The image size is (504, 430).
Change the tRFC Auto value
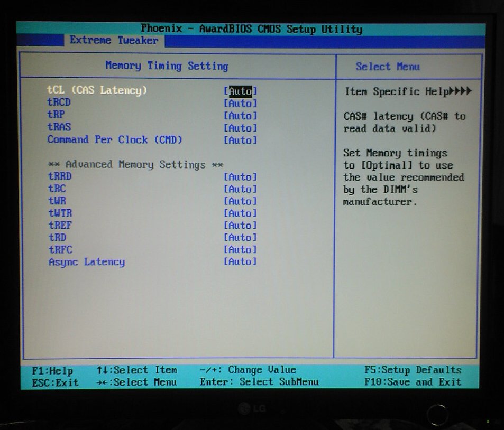(x=241, y=249)
